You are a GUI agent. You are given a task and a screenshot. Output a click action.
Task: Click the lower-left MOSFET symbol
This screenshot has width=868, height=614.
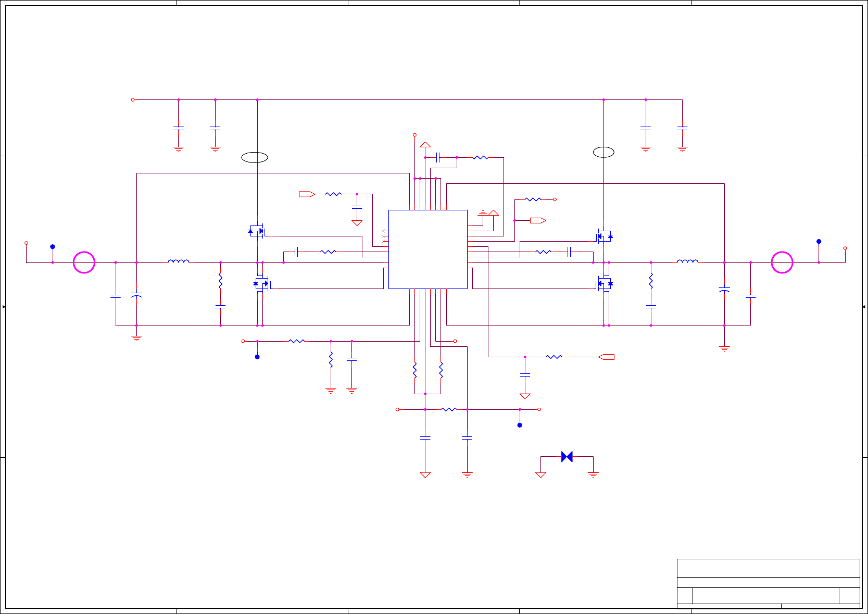tap(261, 283)
